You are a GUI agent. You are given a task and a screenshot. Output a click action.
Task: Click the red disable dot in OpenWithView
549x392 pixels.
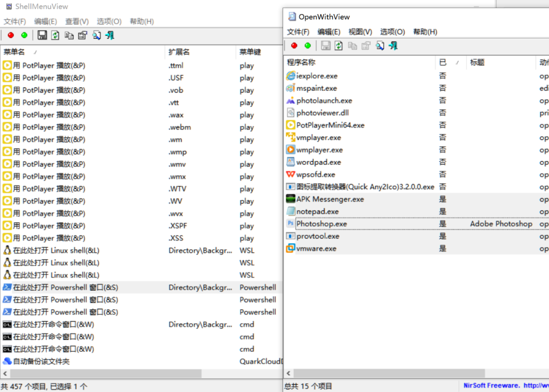(294, 46)
